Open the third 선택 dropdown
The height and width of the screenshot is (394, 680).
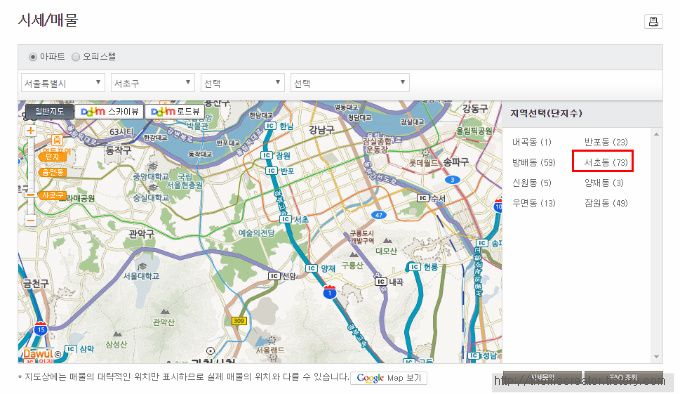point(242,83)
